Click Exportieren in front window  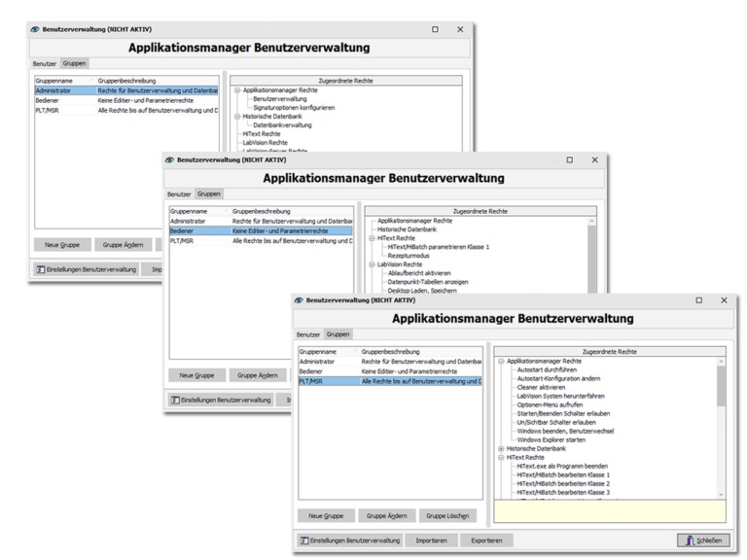click(x=486, y=541)
